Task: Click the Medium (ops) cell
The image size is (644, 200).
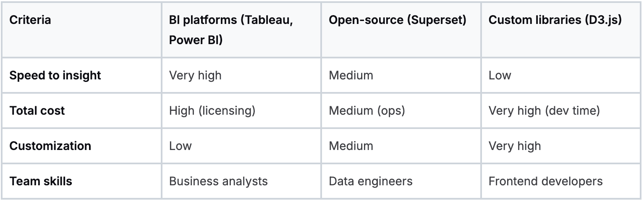Action: click(367, 111)
